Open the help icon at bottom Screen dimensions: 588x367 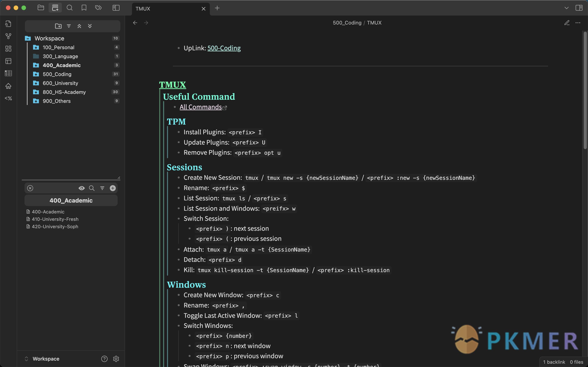tap(104, 359)
